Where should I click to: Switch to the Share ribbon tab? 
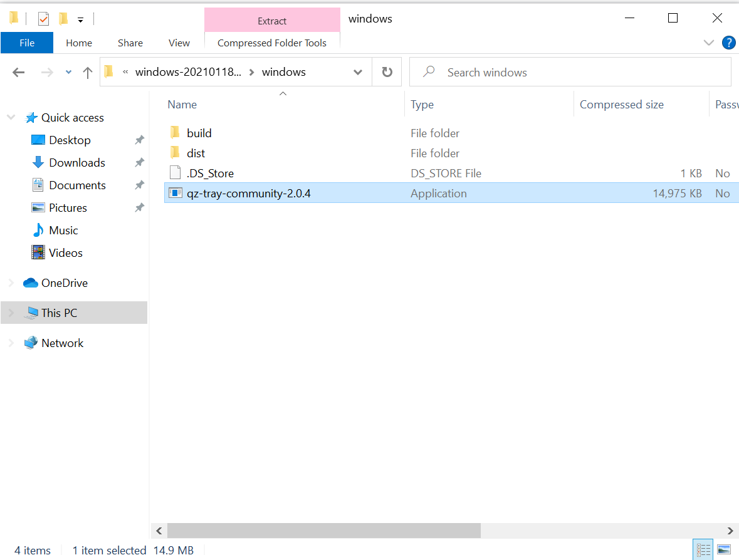point(130,43)
